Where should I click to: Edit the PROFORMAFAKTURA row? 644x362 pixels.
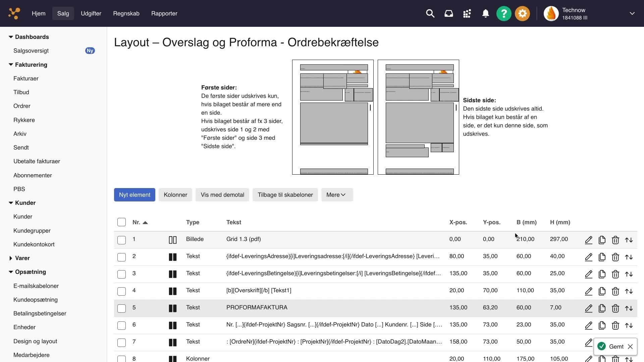(x=588, y=308)
